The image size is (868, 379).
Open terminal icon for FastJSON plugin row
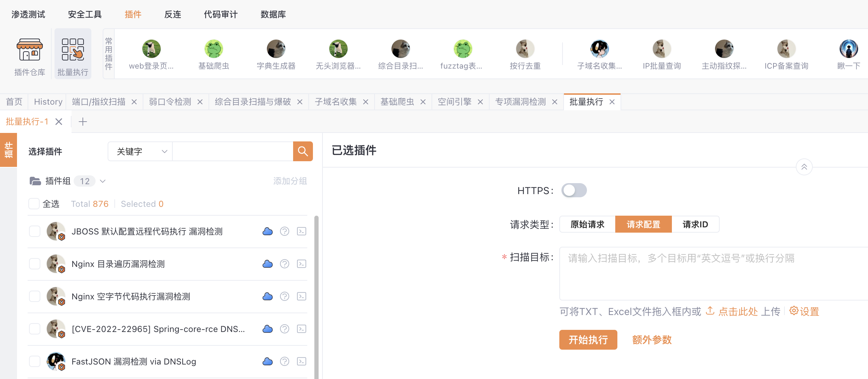(x=301, y=361)
